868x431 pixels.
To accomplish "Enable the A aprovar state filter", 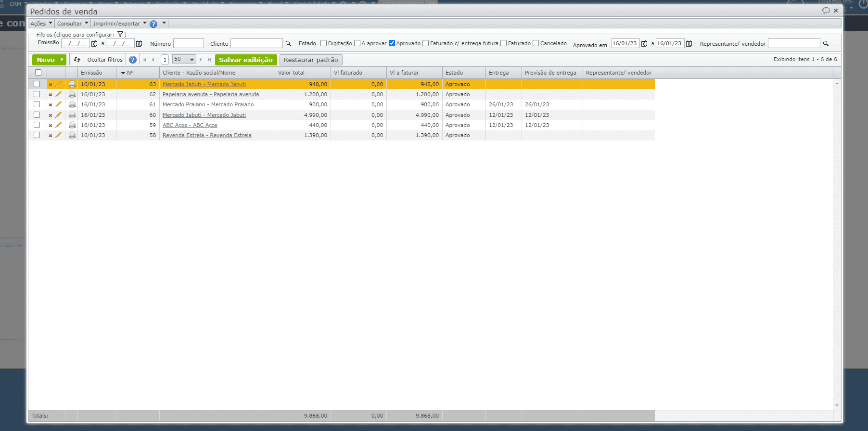I will click(x=357, y=43).
